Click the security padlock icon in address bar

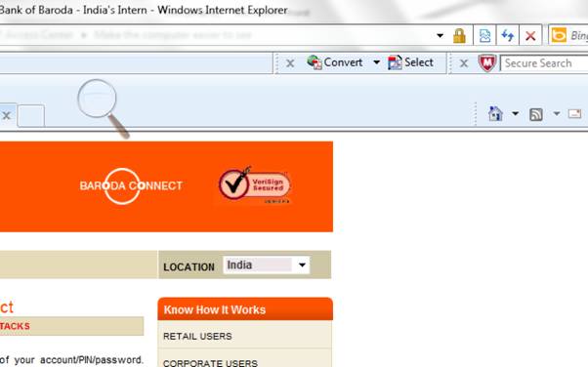point(459,36)
